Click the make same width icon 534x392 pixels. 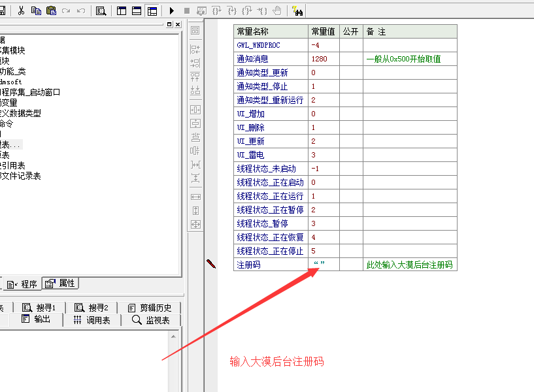(195, 197)
